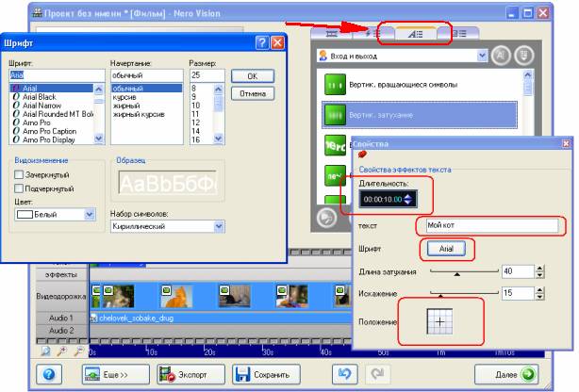Viewport: 579px width, 392px height.
Task: Select Arial Rounded MT Bold font
Action: coord(53,114)
